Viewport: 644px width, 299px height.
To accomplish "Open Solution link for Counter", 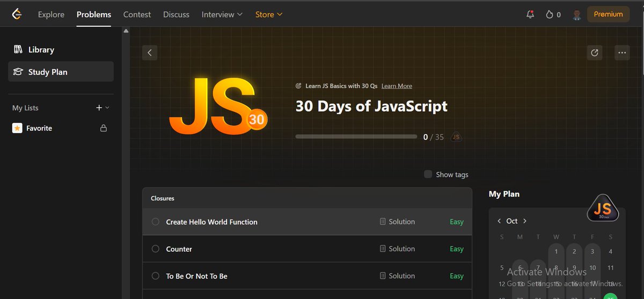I will pyautogui.click(x=397, y=249).
